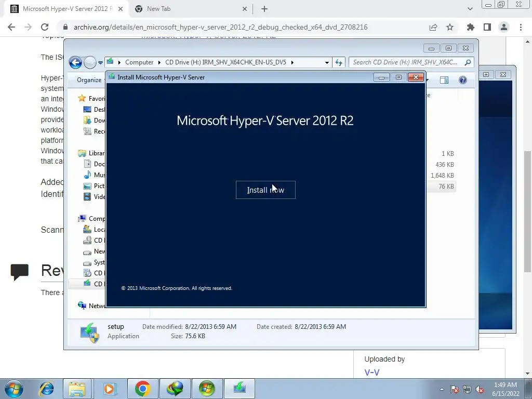Select Libraries in navigation pane
This screenshot has height=399, width=532.
91,153
